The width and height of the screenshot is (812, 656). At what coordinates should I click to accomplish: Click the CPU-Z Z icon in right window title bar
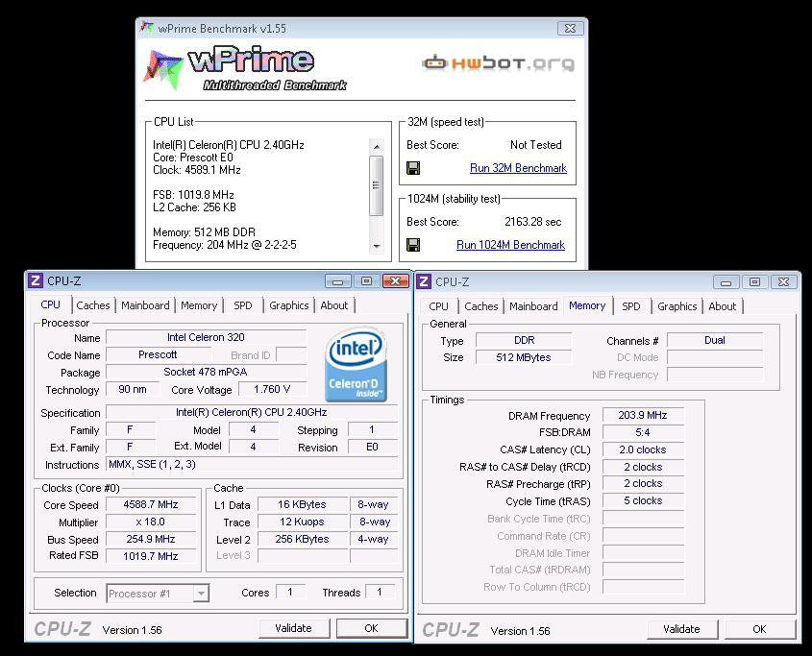point(424,281)
